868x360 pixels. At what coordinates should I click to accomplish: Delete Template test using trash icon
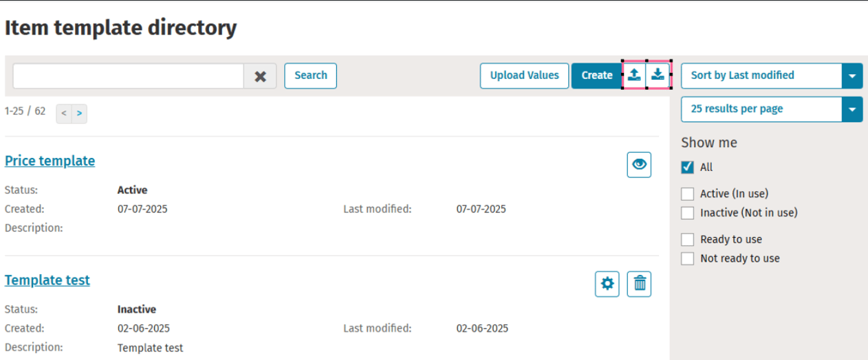(x=639, y=284)
